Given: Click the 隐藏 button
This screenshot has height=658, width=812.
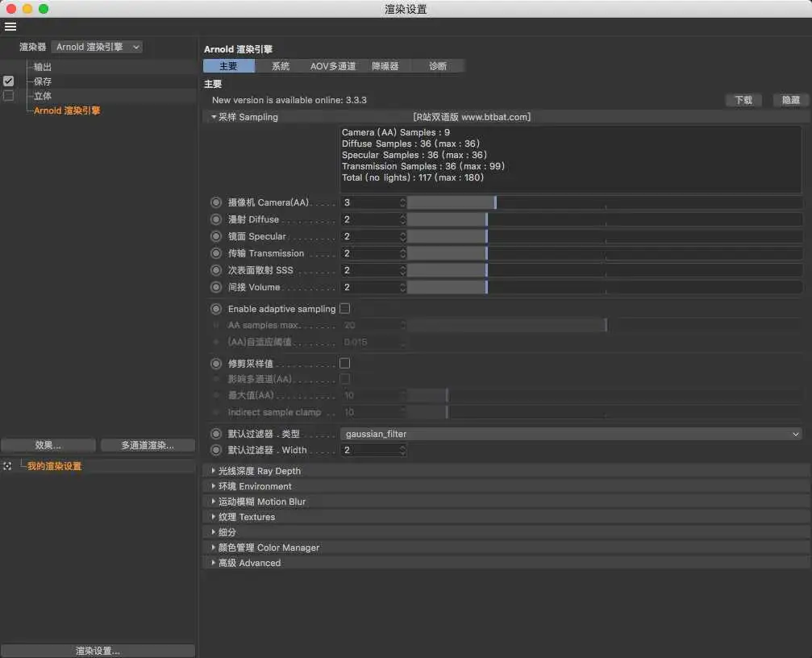Looking at the screenshot, I should pos(790,100).
